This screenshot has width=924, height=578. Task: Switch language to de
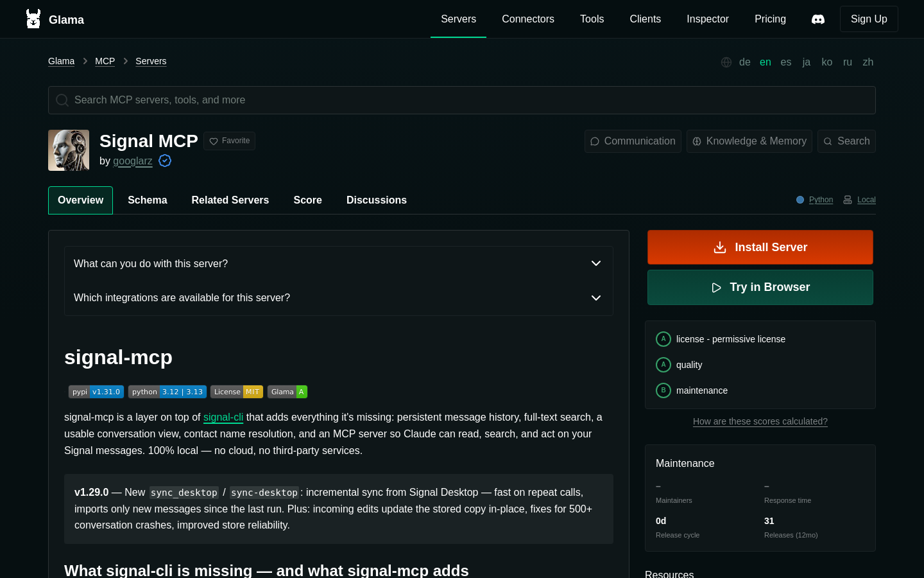745,62
